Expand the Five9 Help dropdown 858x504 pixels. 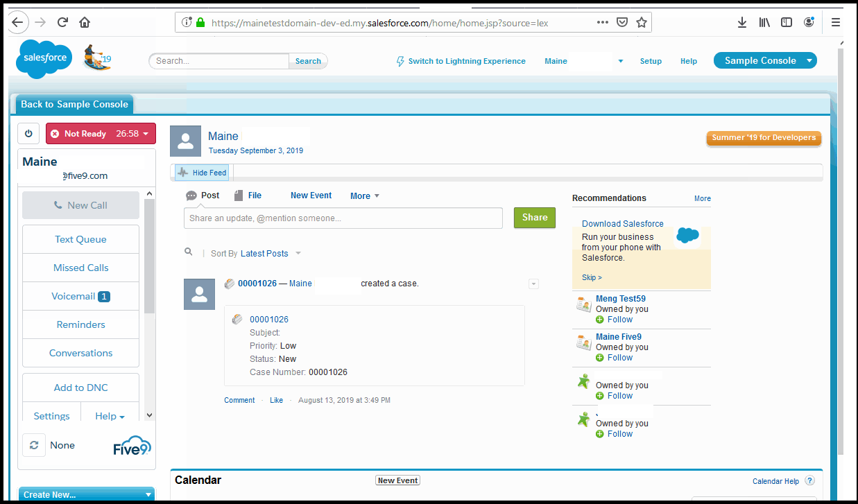point(110,416)
